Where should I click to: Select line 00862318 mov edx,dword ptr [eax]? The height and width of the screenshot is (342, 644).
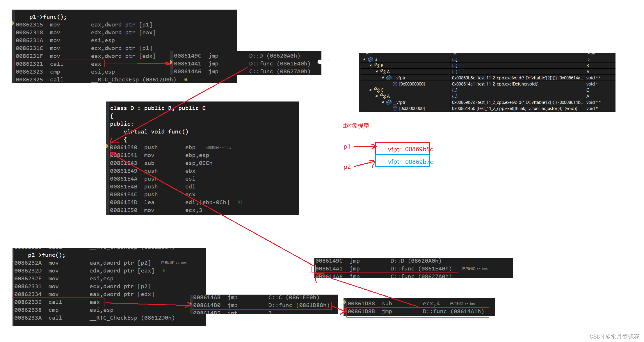point(86,33)
